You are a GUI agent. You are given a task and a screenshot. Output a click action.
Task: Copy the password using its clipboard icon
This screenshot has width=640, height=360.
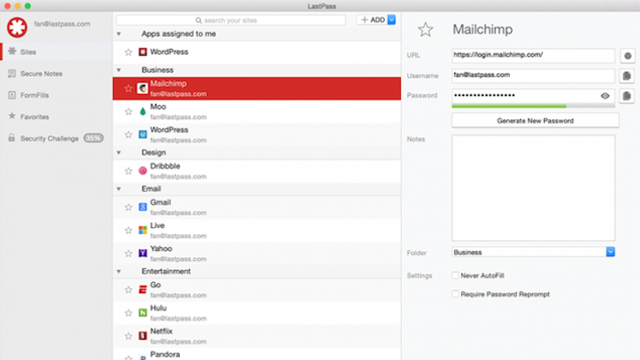point(627,96)
